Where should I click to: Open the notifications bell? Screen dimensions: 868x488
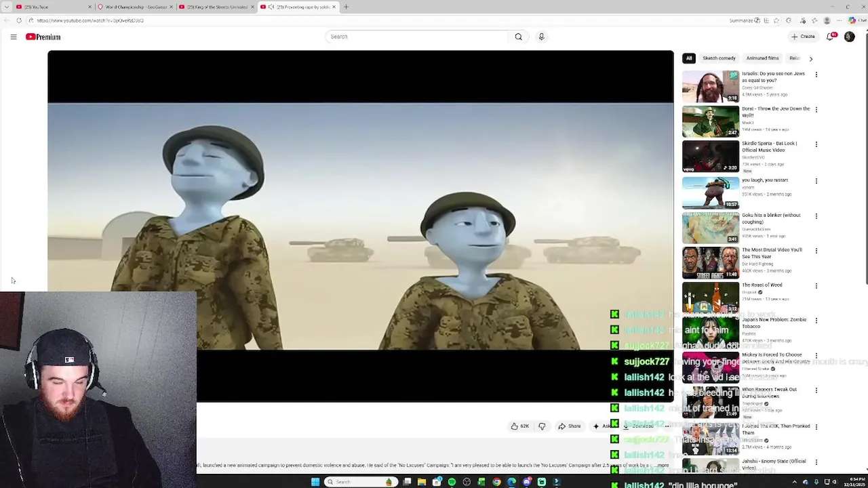[831, 37]
